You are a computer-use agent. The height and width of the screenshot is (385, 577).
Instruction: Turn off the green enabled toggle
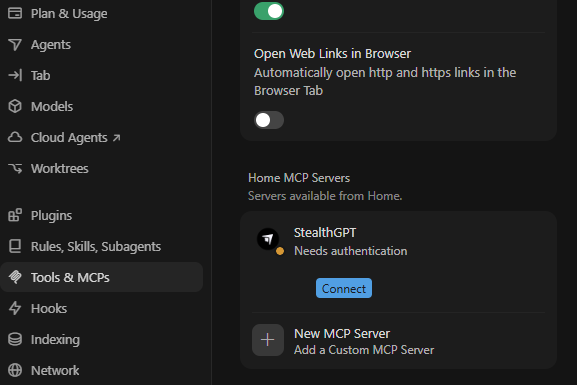click(269, 11)
